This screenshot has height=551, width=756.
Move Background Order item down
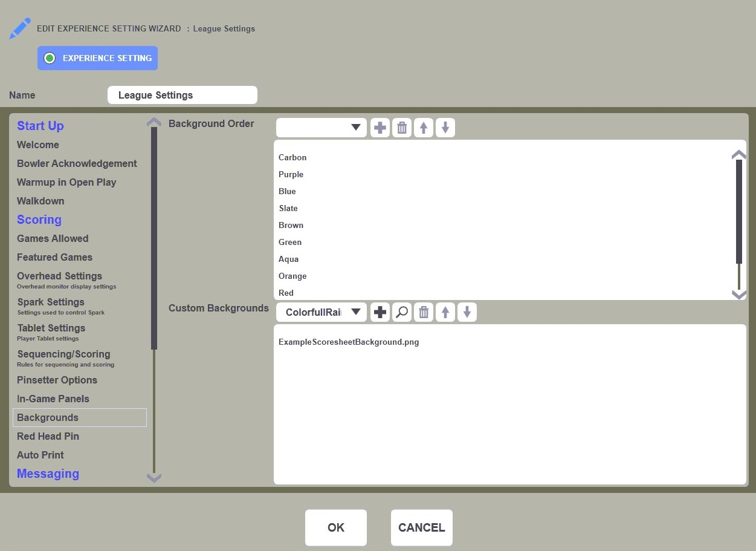click(445, 128)
